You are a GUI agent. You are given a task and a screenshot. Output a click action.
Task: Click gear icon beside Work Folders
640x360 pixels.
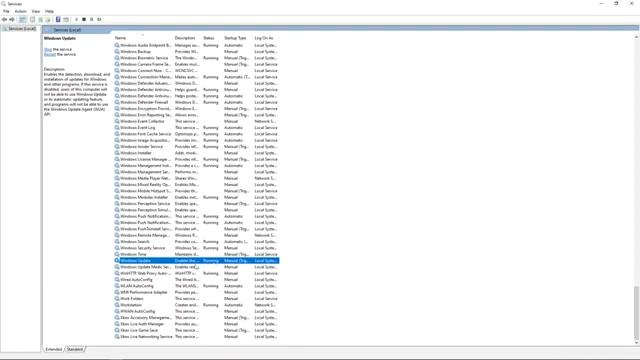click(117, 299)
